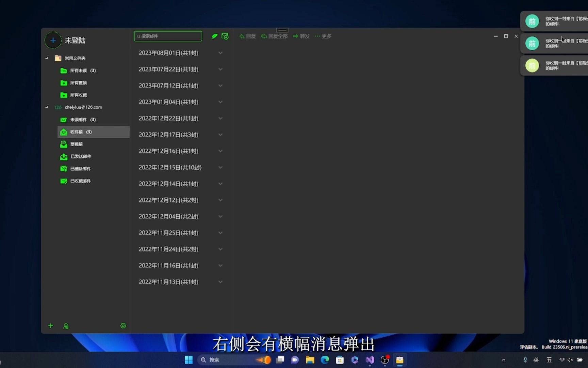Open the 更多 more options menu

tap(323, 36)
